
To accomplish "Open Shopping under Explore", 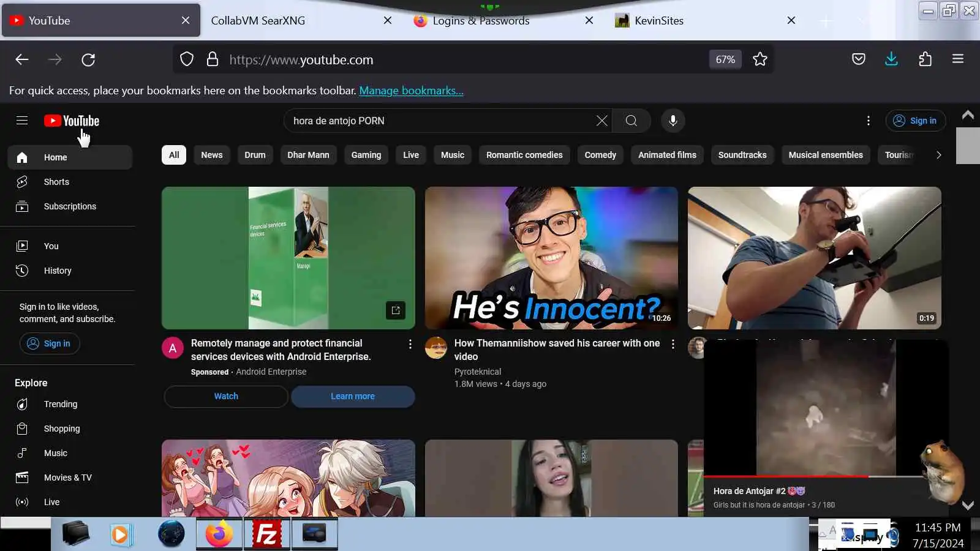I will pos(70,429).
